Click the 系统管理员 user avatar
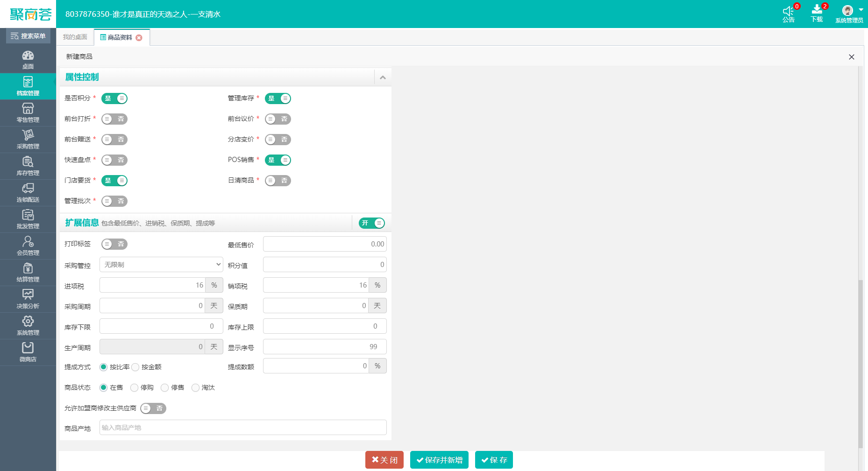The width and height of the screenshot is (868, 471). click(847, 10)
